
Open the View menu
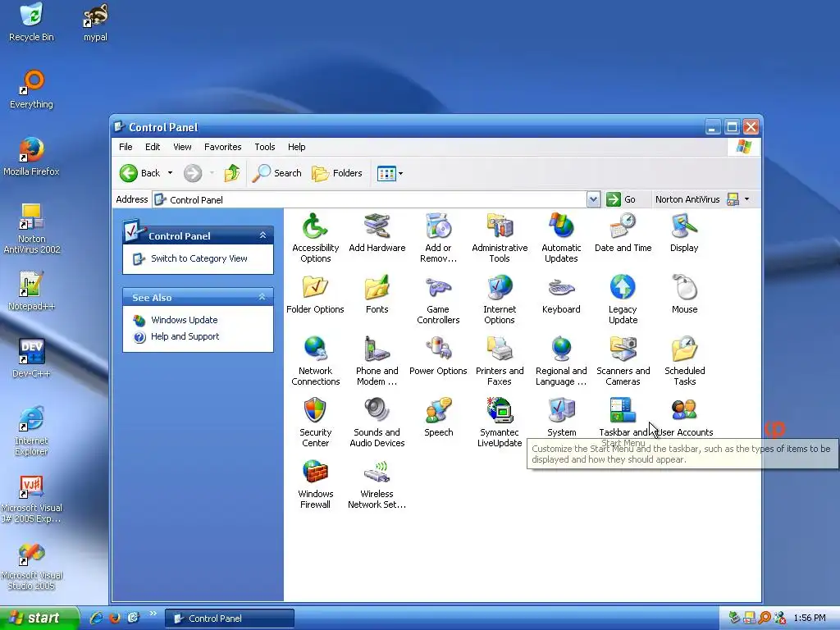pyautogui.click(x=182, y=147)
